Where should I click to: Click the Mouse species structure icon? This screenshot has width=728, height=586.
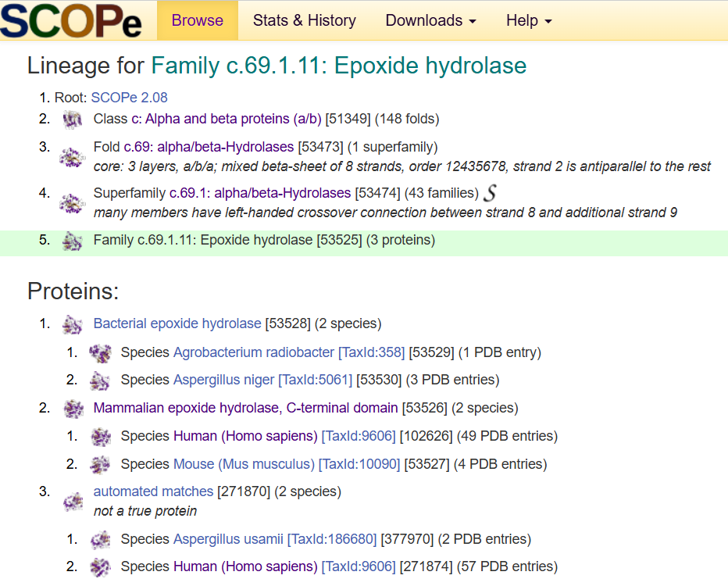coord(100,465)
